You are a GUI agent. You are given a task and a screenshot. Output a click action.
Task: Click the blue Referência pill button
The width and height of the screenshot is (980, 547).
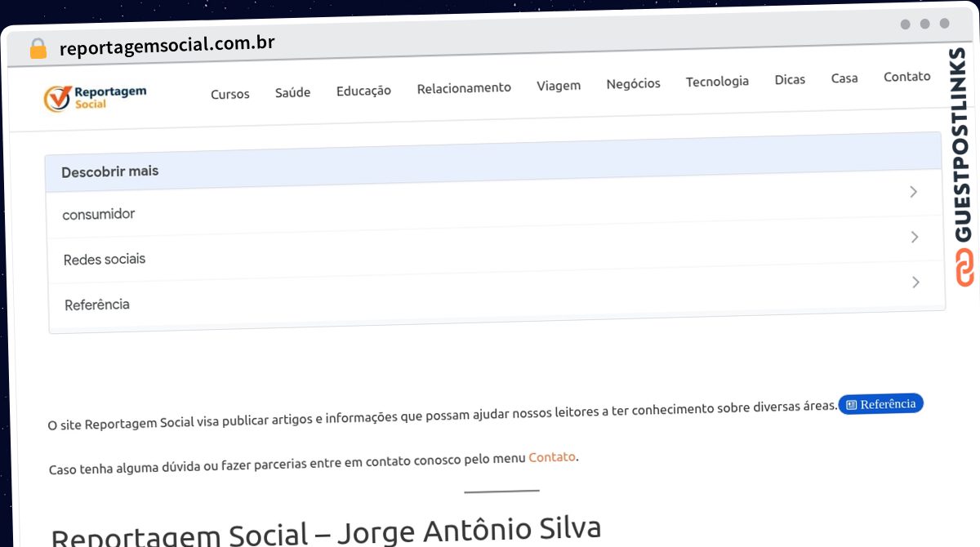(880, 404)
